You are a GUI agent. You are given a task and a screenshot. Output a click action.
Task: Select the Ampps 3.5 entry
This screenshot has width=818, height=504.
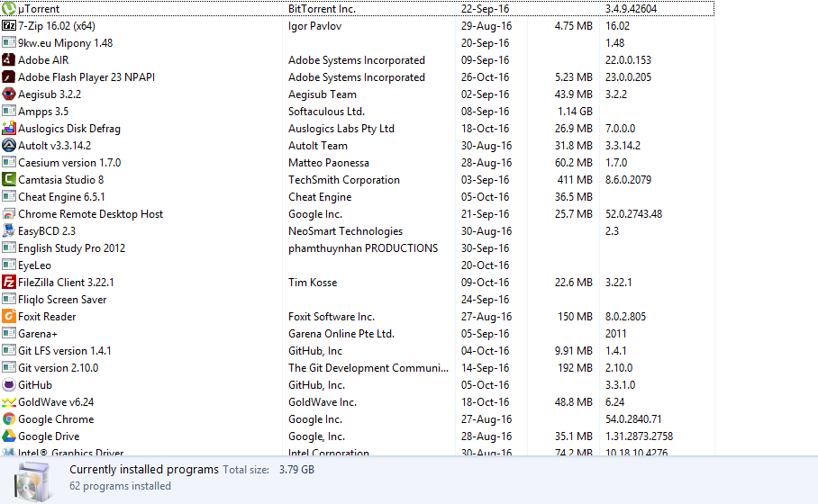tap(43, 112)
